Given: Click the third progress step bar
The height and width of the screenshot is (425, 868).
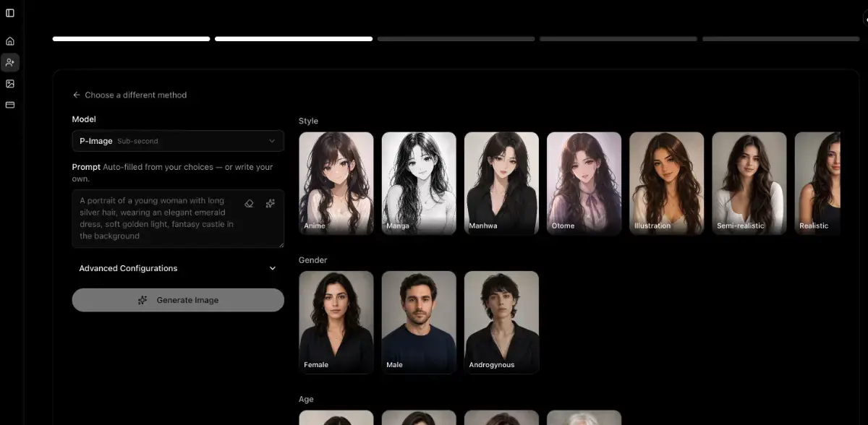Looking at the screenshot, I should pyautogui.click(x=456, y=39).
